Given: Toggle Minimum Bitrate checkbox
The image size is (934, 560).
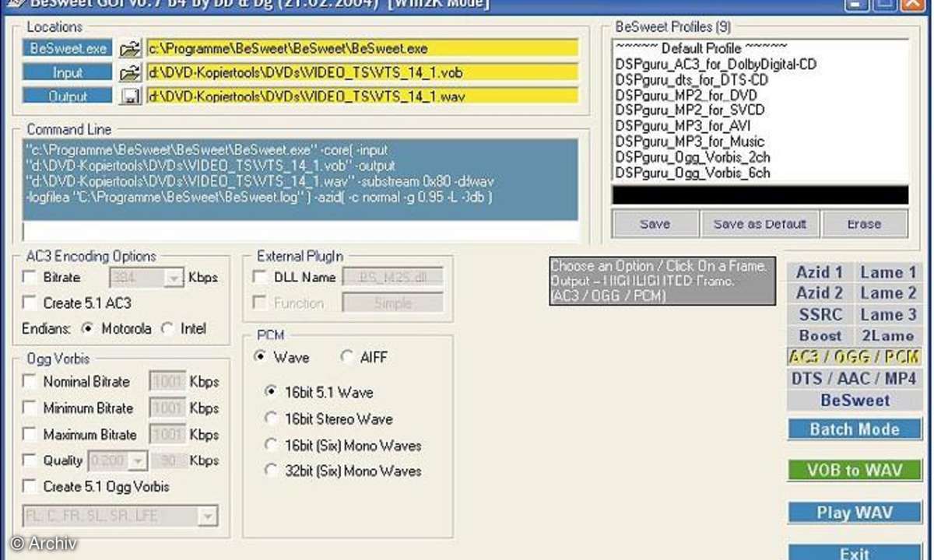Looking at the screenshot, I should [x=30, y=408].
